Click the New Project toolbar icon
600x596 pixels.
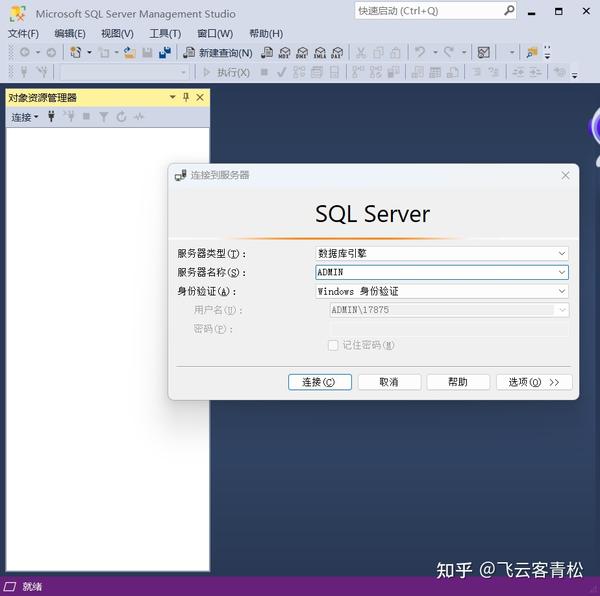pyautogui.click(x=76, y=52)
